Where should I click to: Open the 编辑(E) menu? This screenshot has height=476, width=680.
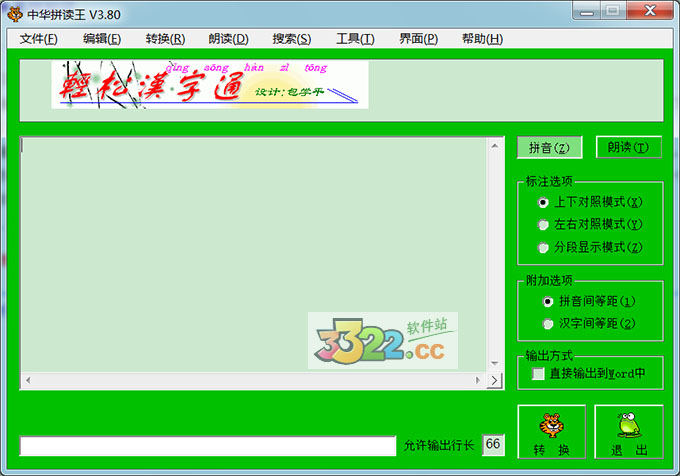[102, 39]
